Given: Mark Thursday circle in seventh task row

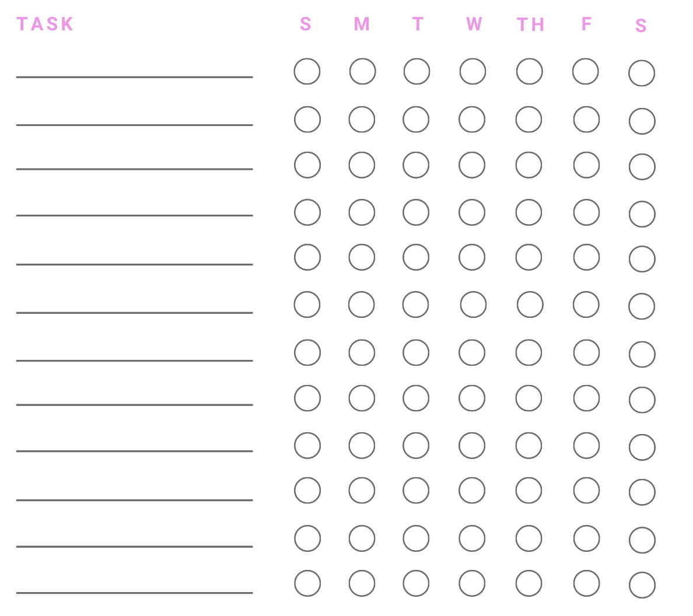Looking at the screenshot, I should 529,353.
